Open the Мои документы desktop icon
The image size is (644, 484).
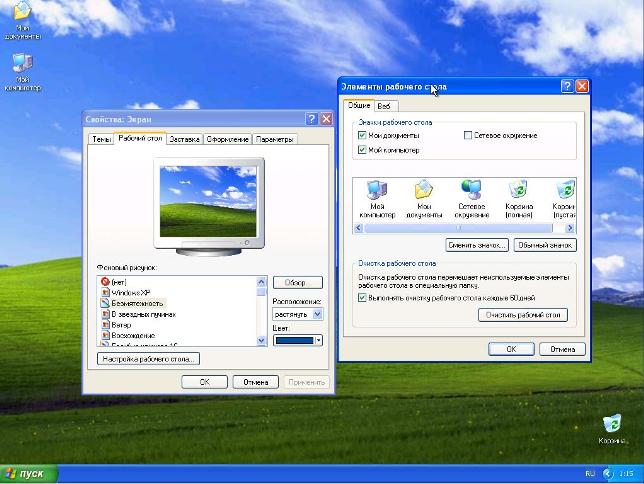pos(23,20)
